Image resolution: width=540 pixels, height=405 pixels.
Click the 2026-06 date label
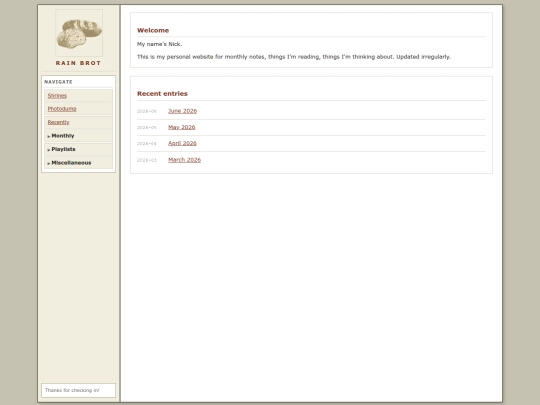coord(147,111)
